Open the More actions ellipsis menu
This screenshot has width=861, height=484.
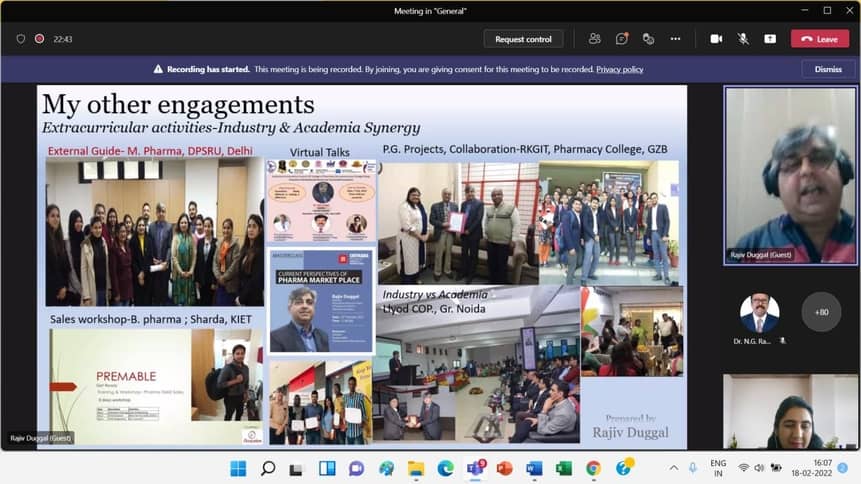tap(676, 39)
